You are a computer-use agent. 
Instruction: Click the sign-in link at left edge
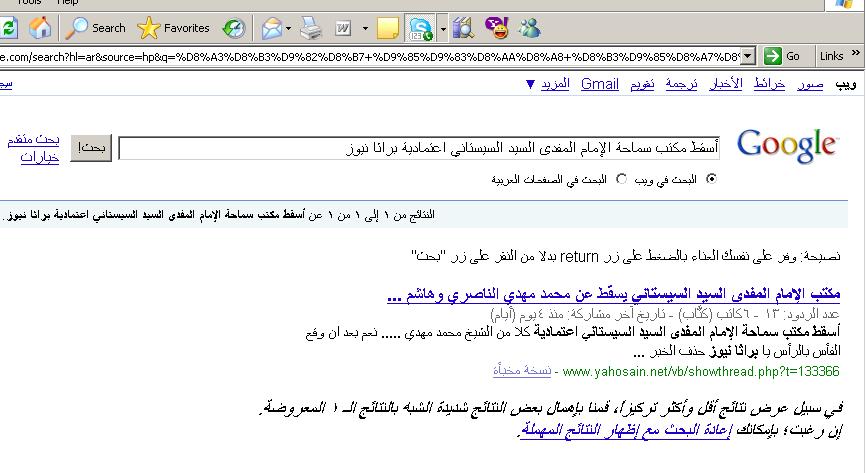[x=6, y=84]
